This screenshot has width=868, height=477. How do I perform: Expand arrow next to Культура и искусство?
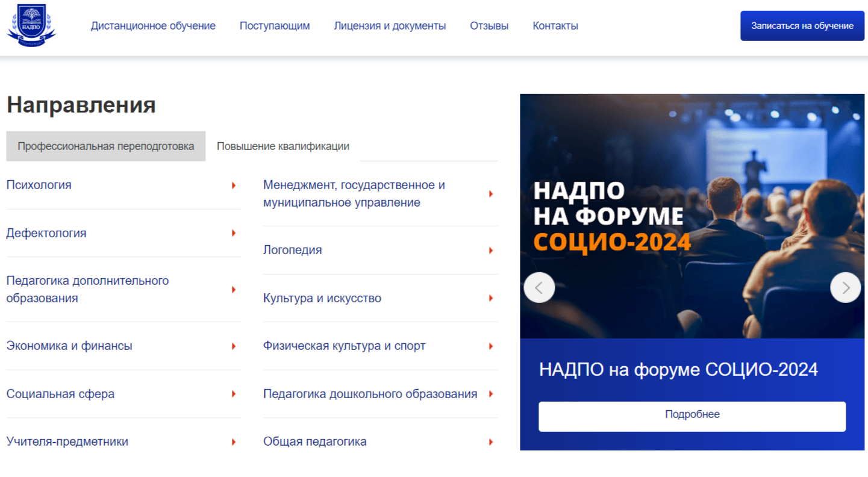pos(491,298)
